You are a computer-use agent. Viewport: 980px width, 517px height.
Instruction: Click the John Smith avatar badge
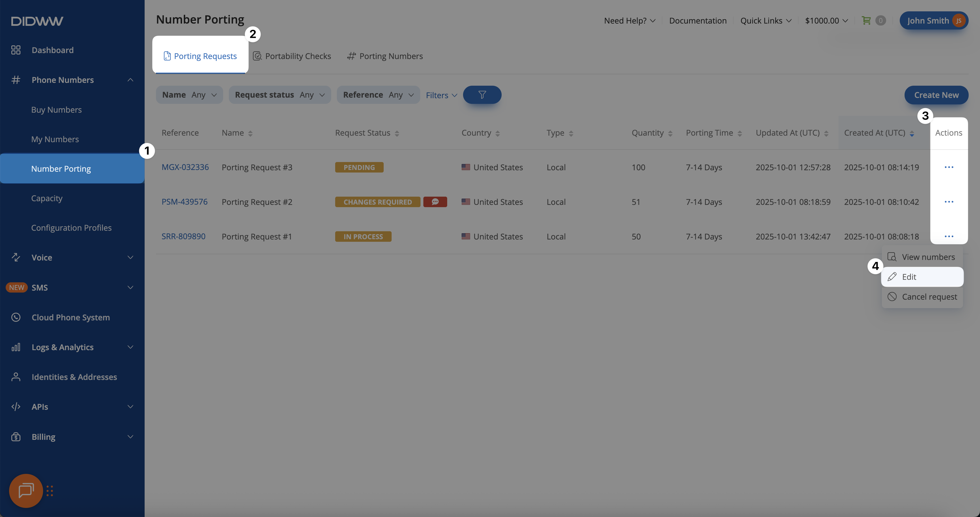(959, 20)
